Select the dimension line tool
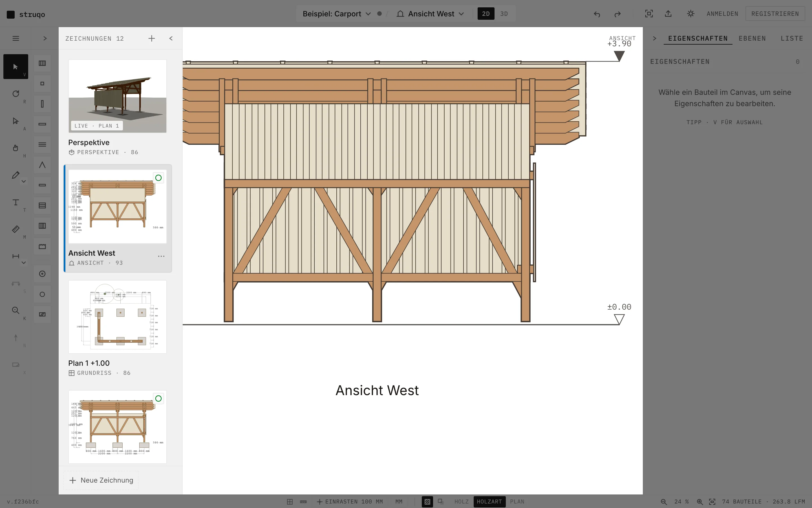Screen dimensions: 812x508 (x=16, y=256)
